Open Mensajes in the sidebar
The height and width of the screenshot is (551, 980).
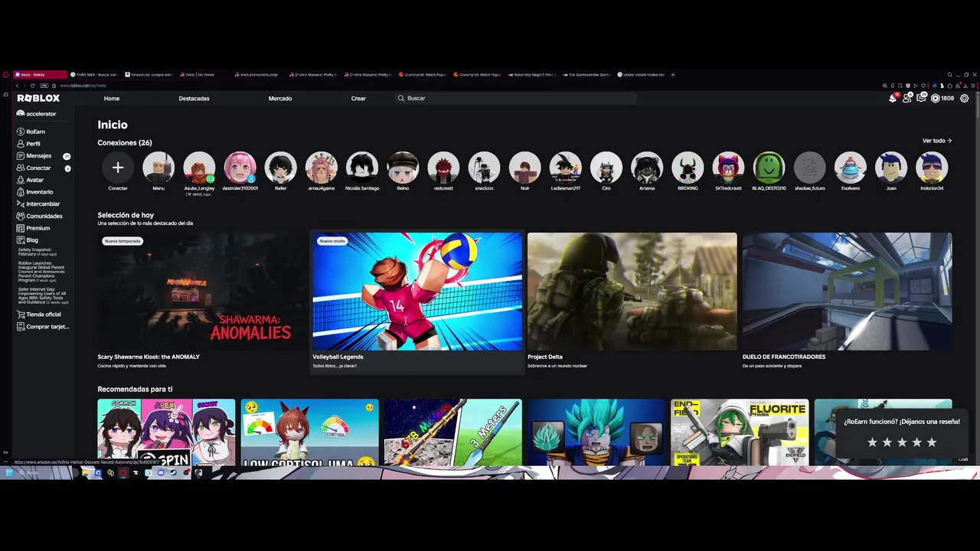(x=34, y=155)
